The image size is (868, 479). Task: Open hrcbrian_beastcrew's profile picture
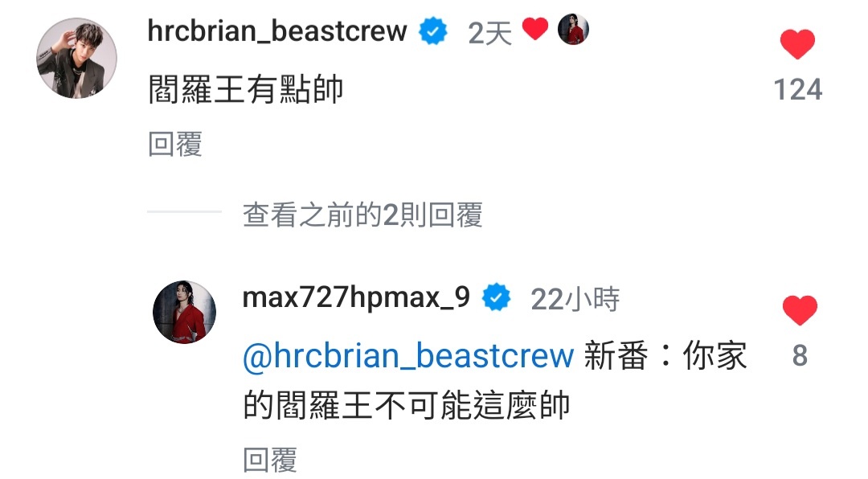click(76, 58)
